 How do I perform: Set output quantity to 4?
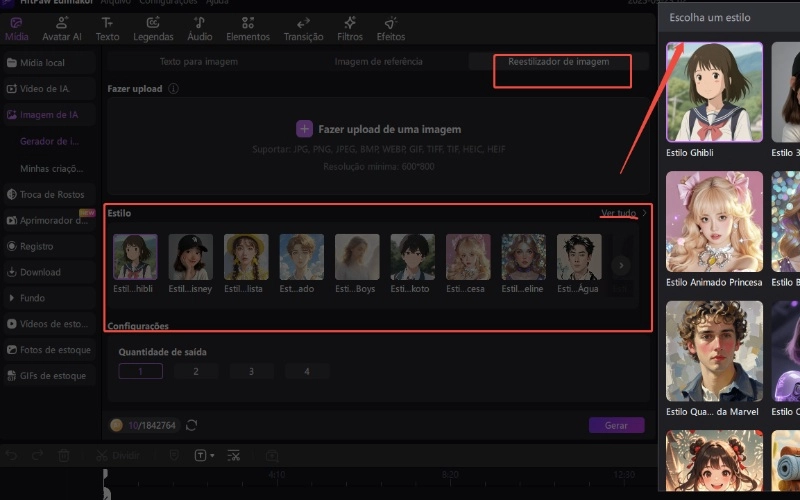click(307, 371)
